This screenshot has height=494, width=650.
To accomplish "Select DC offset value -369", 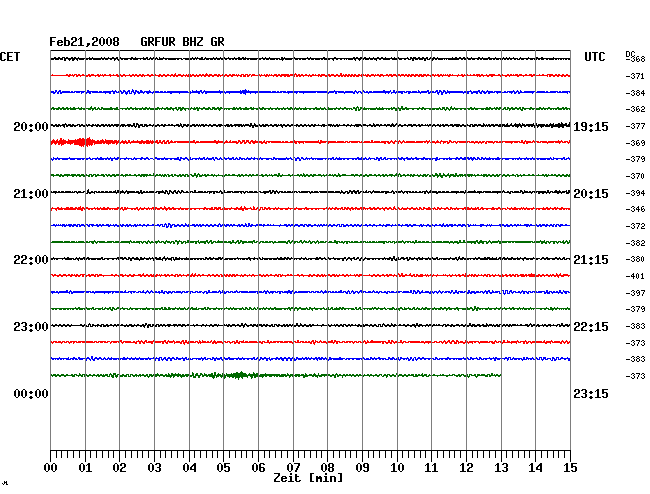I will click(635, 143).
